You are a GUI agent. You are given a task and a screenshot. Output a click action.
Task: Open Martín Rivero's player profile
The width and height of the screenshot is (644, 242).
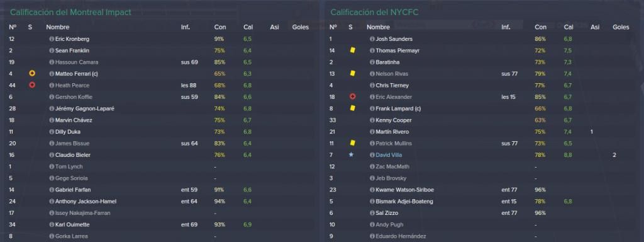392,132
